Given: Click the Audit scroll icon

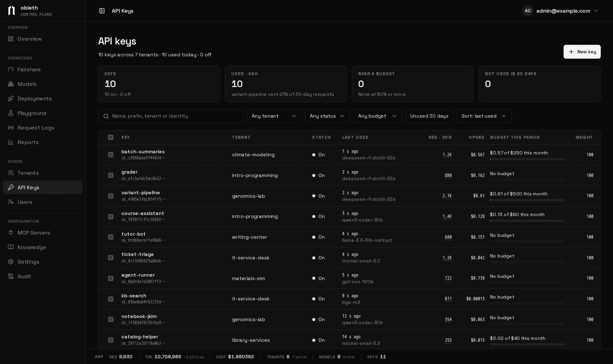Looking at the screenshot, I should (x=11, y=276).
